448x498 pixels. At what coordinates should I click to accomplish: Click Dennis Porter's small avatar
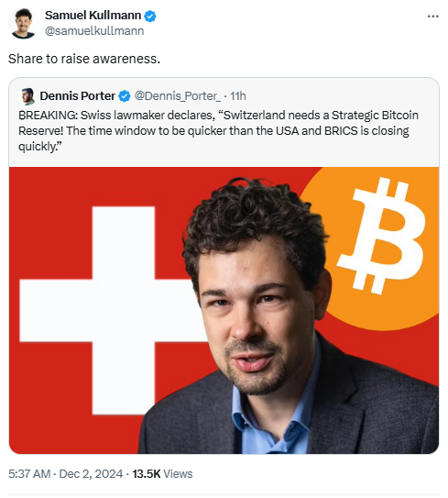tap(27, 96)
